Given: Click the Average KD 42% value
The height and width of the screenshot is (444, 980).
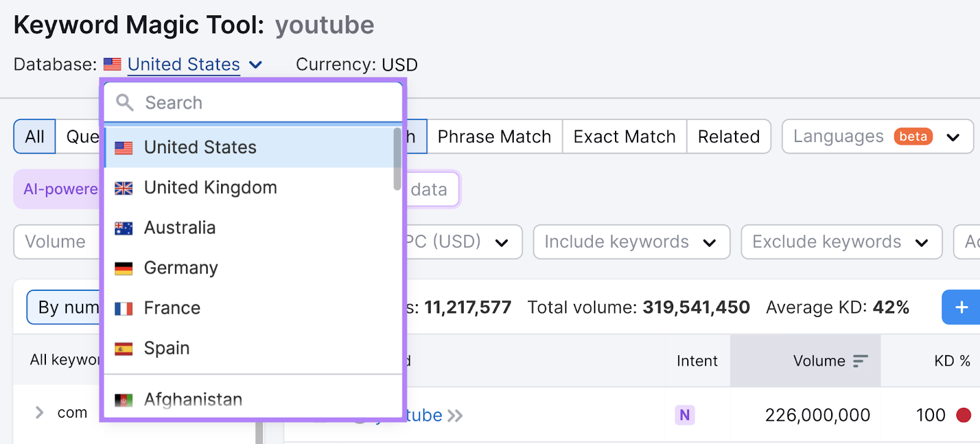Looking at the screenshot, I should [x=891, y=307].
